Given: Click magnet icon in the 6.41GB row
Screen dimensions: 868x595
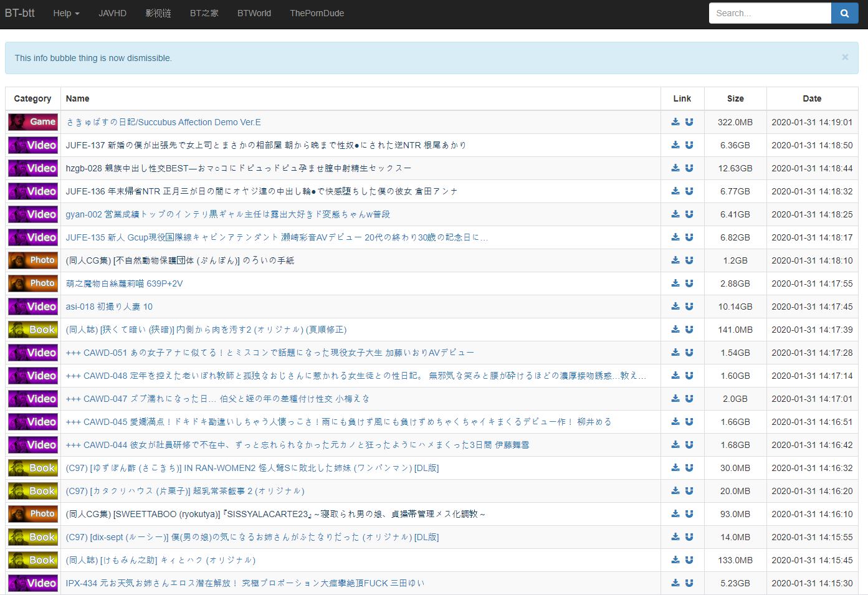Looking at the screenshot, I should click(x=689, y=214).
